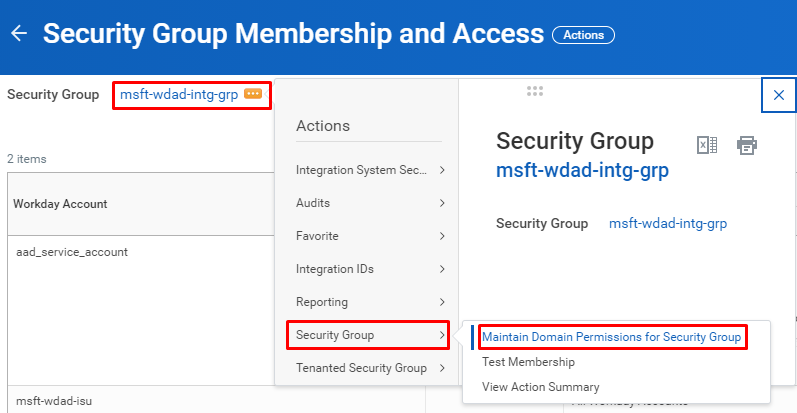Screen dimensions: 797x413
Task: Expand Integration IDs submenu arrow
Action: click(441, 269)
